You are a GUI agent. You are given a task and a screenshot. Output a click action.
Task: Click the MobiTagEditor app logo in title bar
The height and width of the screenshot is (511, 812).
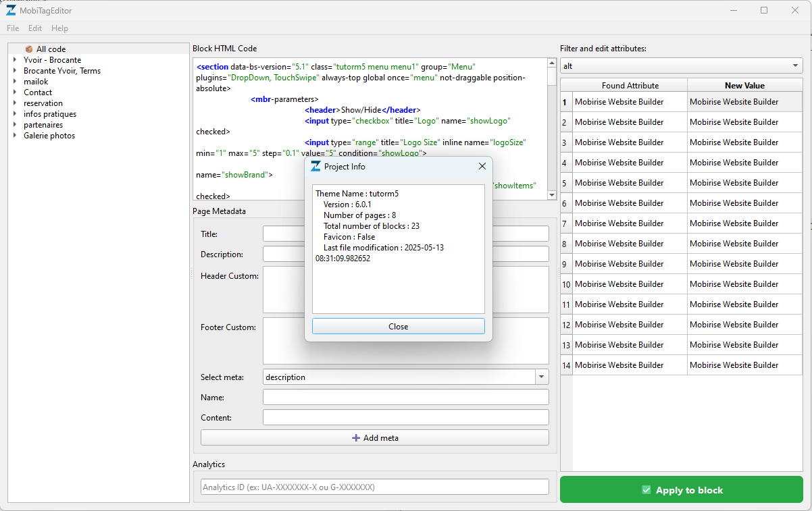11,11
